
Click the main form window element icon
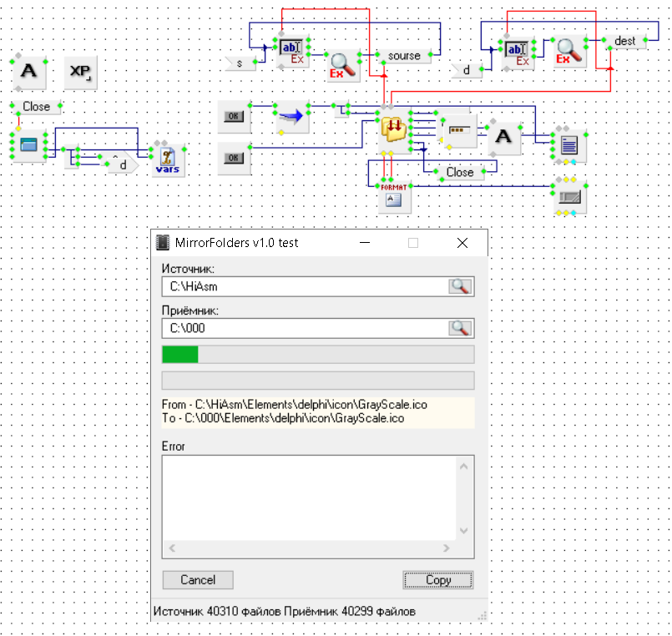point(28,145)
